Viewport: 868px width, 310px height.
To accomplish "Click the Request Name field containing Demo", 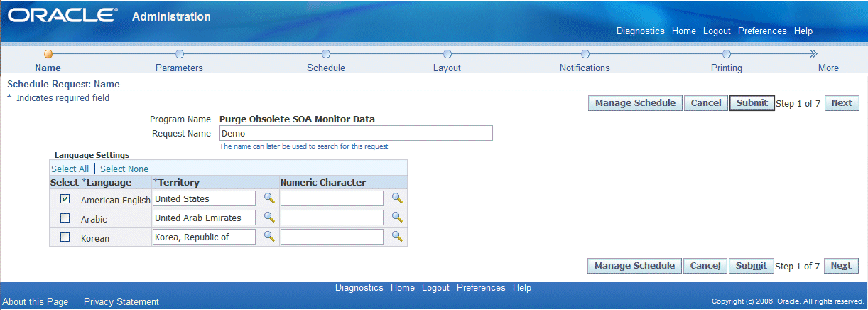I will 356,134.
